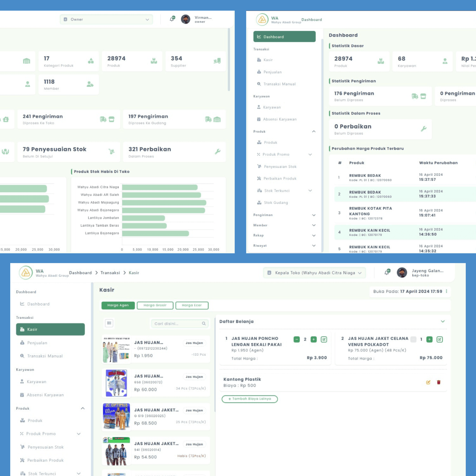Screen dimensions: 476x476
Task: Select the Rp 1.950 Jas Hujan product thumbnail
Action: point(116,349)
